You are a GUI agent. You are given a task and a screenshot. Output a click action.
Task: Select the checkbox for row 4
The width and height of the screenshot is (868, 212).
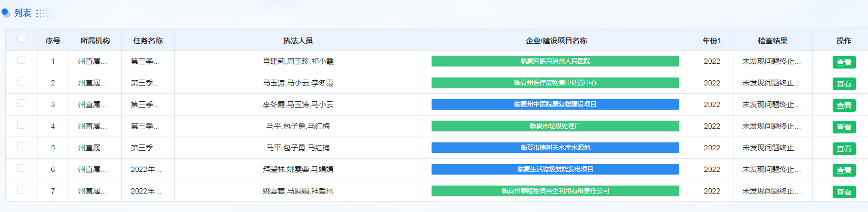(x=21, y=125)
